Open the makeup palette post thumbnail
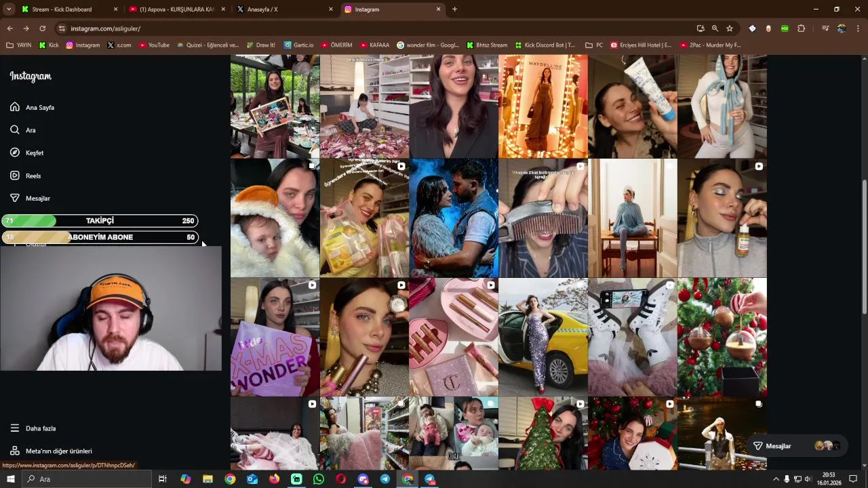This screenshot has width=868, height=488. 454,337
